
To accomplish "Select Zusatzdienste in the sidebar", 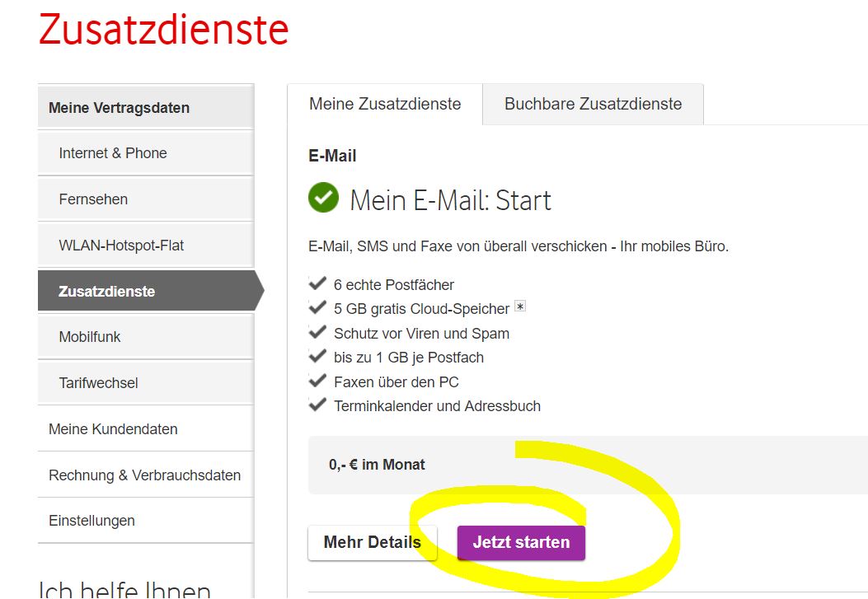I will pos(105,291).
